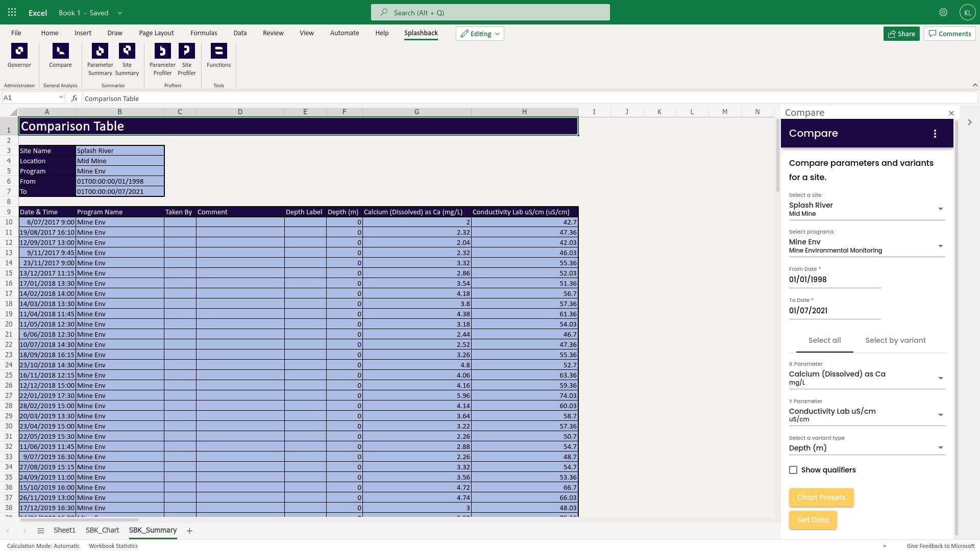980x551 pixels.
Task: Open the Comments button
Action: coord(949,34)
